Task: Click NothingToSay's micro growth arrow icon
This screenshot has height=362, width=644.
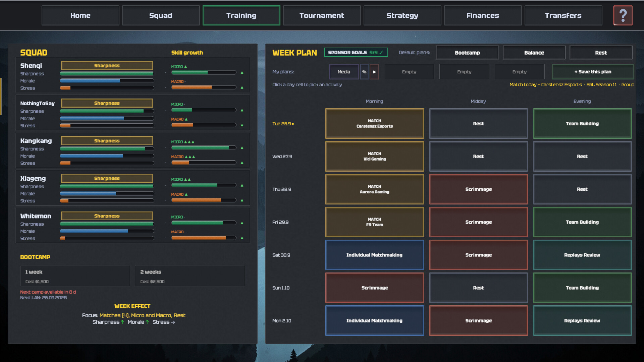Action: [x=242, y=110]
